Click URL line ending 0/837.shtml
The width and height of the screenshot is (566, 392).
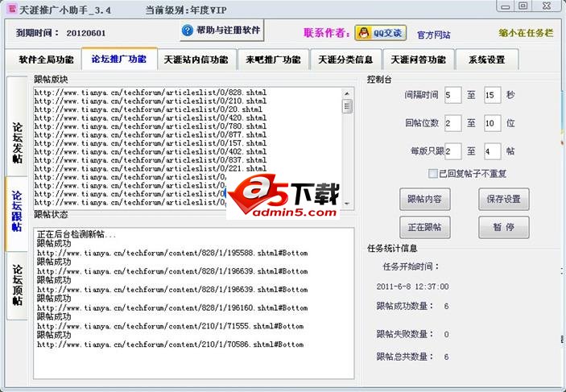point(151,160)
